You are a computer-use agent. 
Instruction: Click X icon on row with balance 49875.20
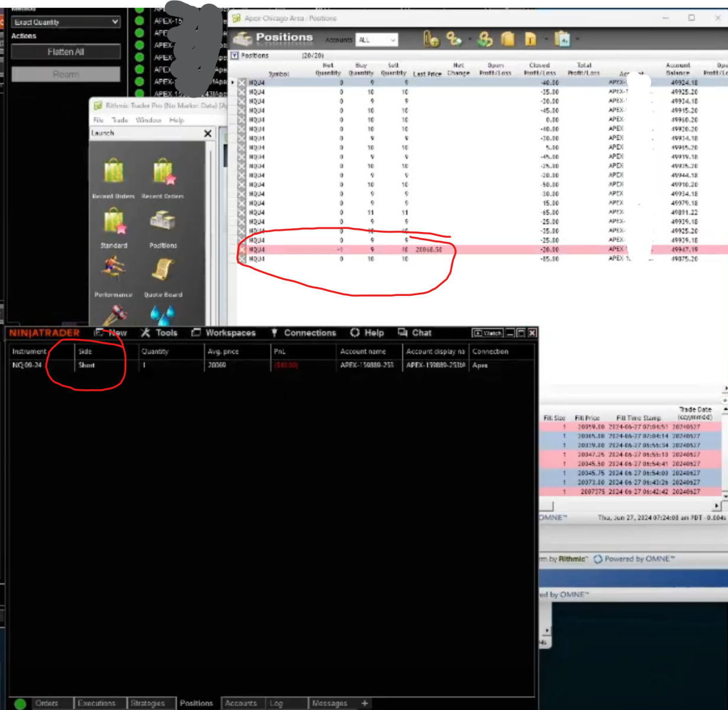tap(242, 259)
